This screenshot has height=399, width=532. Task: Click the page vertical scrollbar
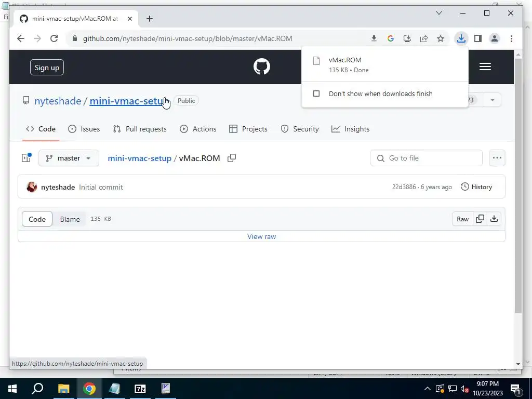[x=518, y=185]
